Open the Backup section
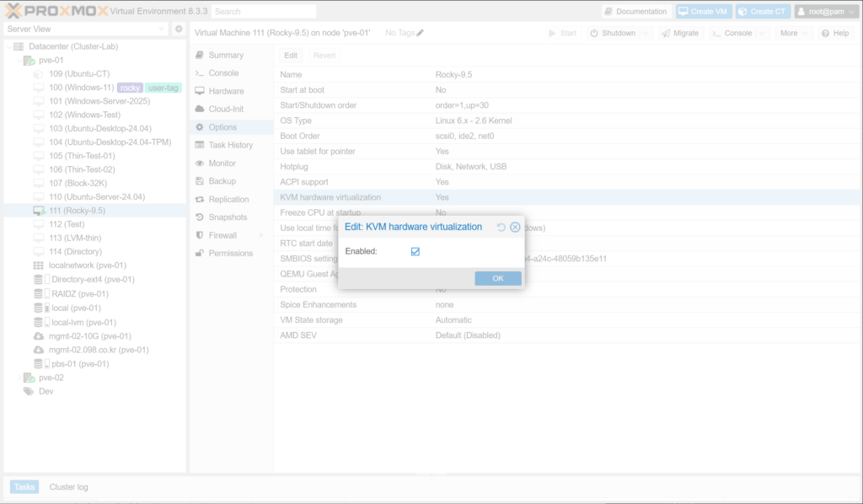The width and height of the screenshot is (863, 504). 222,181
